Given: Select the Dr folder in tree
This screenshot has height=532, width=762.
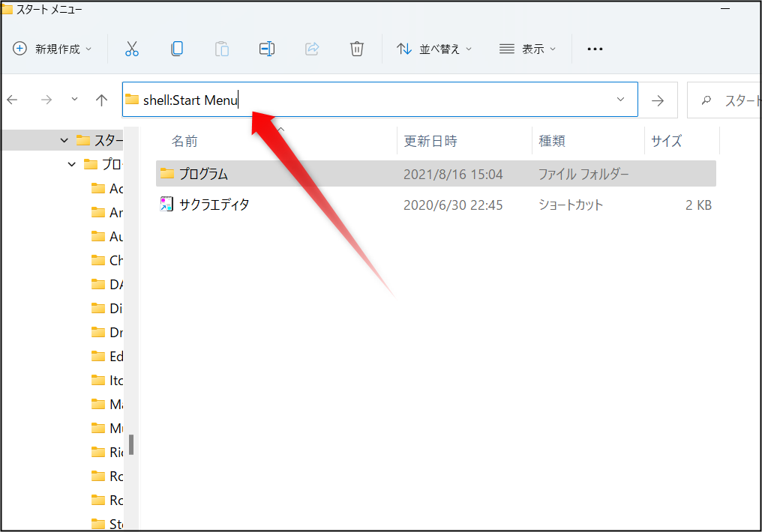Looking at the screenshot, I should pos(107,333).
